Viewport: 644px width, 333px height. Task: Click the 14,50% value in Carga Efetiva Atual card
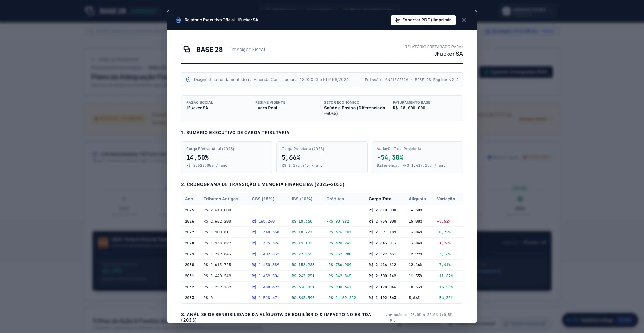click(x=197, y=157)
